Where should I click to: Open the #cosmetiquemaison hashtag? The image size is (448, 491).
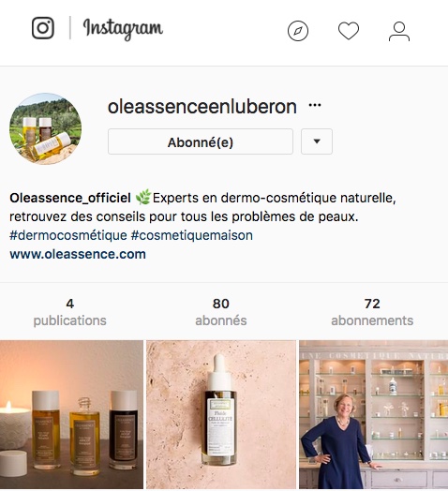tap(192, 235)
